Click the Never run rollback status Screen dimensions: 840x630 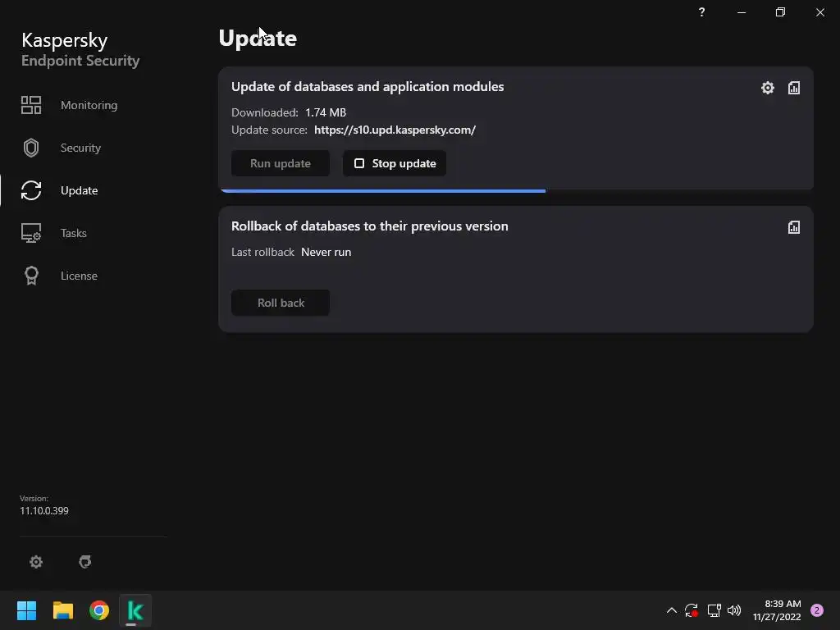click(x=326, y=252)
